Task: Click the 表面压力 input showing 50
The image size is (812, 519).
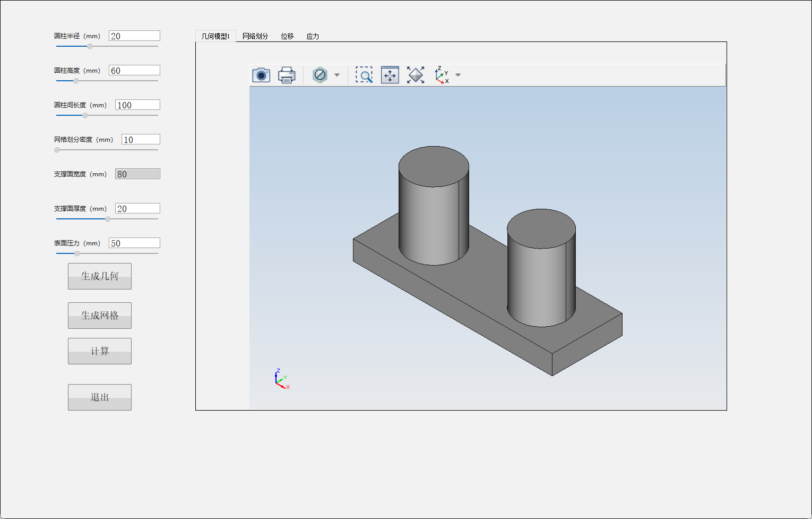Action: click(x=134, y=243)
